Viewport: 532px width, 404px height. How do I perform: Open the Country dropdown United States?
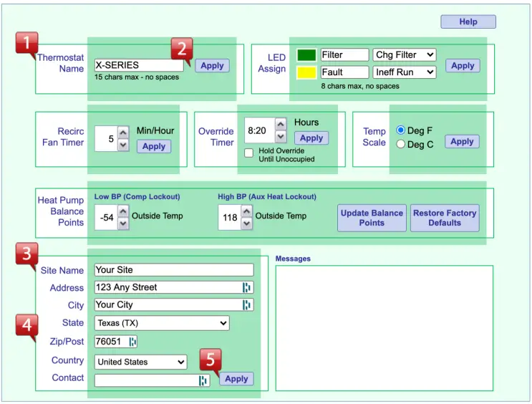click(140, 362)
